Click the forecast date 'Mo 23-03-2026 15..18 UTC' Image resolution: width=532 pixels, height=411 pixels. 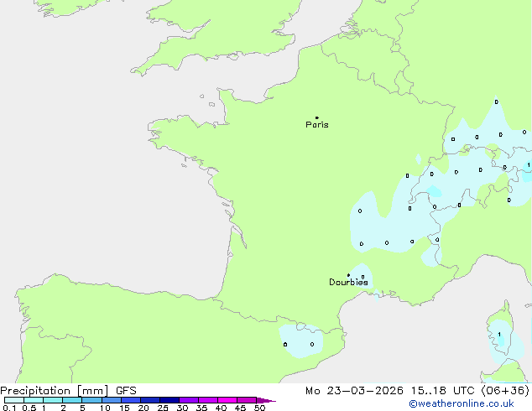pos(389,391)
